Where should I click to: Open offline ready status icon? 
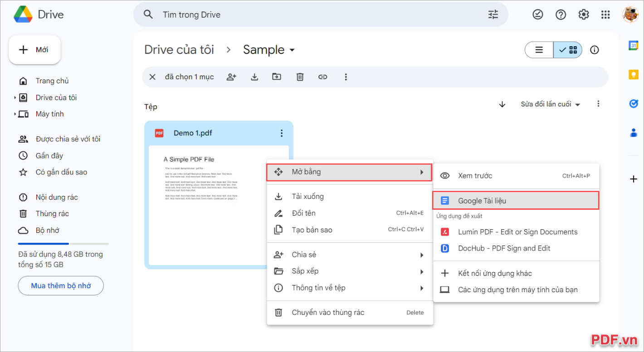point(537,14)
